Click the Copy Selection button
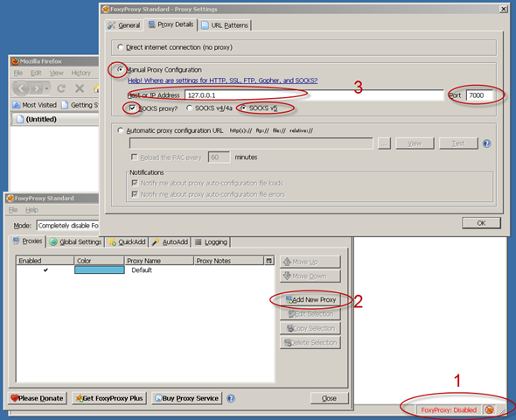The height and width of the screenshot is (420, 516). point(310,328)
